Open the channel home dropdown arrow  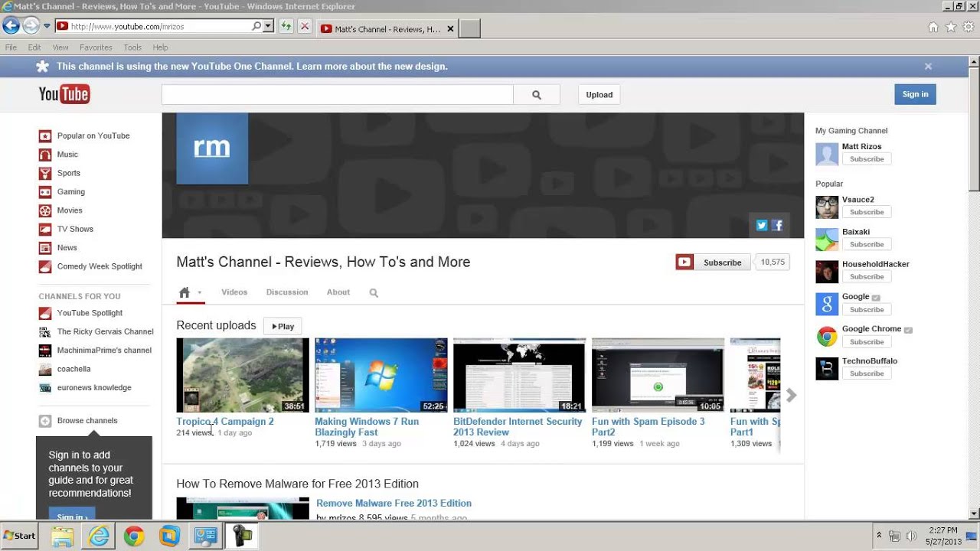(x=200, y=292)
